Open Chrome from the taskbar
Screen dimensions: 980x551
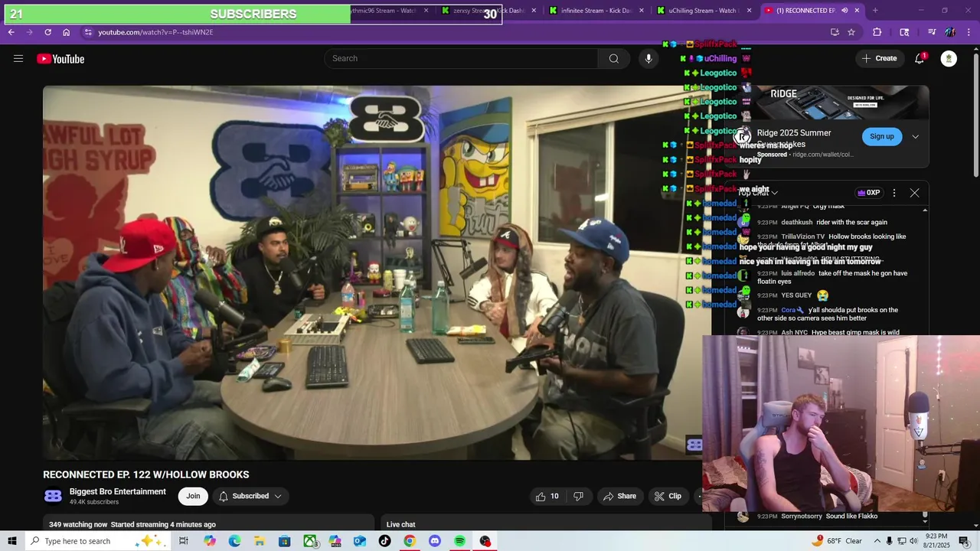[410, 541]
